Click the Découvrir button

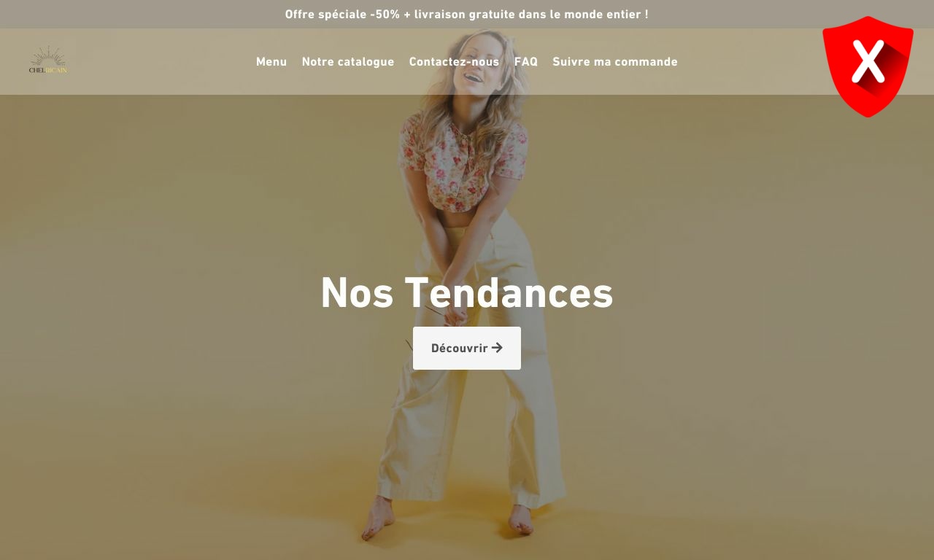click(467, 348)
